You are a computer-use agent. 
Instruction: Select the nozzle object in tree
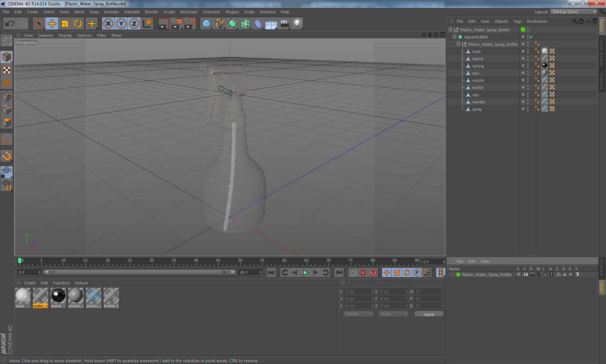click(x=478, y=80)
